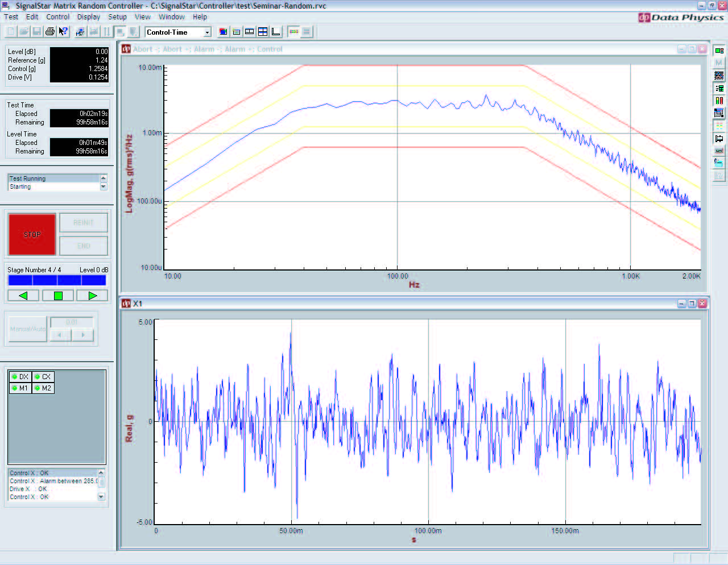The image size is (728, 565).
Task: Click the gray dashes sidebar icon
Action: 719,151
